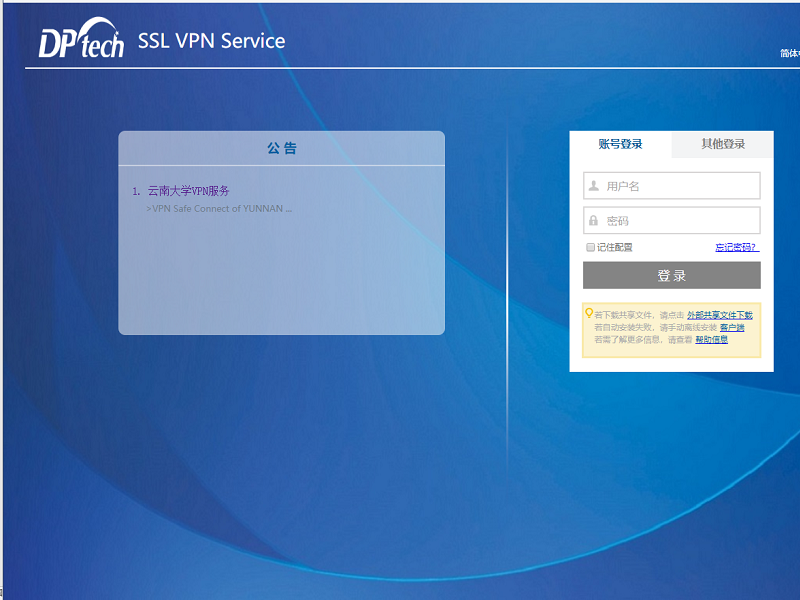
Task: Focus the 密码 password input field
Action: [680, 221]
